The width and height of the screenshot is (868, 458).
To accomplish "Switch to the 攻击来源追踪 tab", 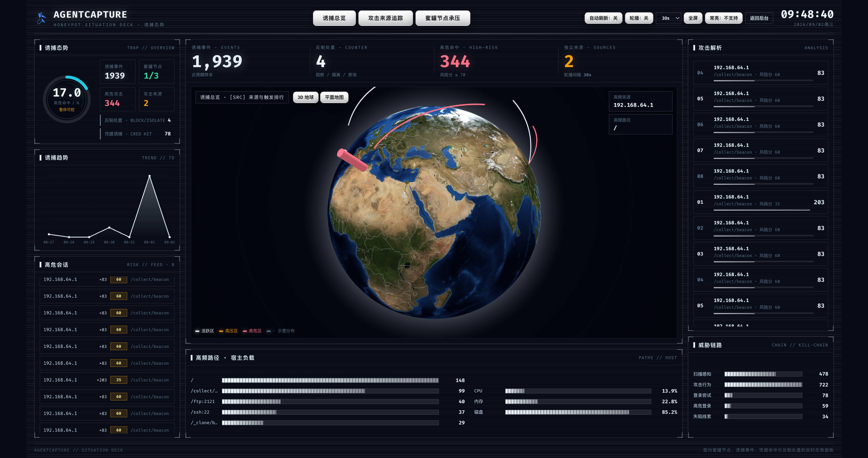I will tap(385, 18).
